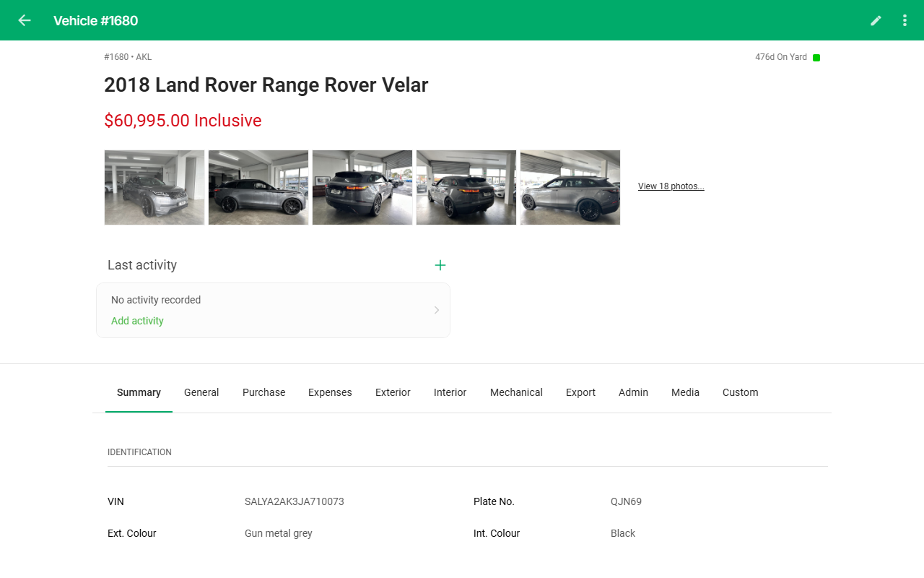
Task: Click the green on-yard status indicator
Action: tap(816, 58)
